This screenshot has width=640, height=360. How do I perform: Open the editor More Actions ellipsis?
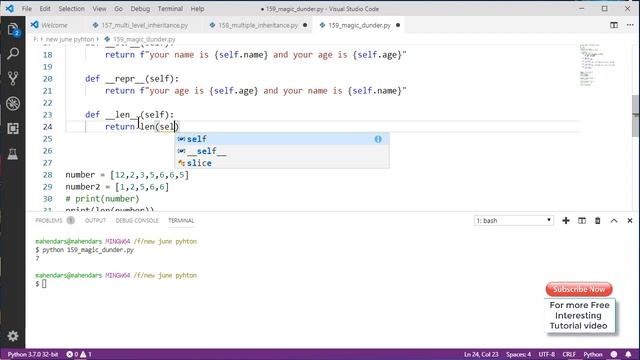pos(630,25)
